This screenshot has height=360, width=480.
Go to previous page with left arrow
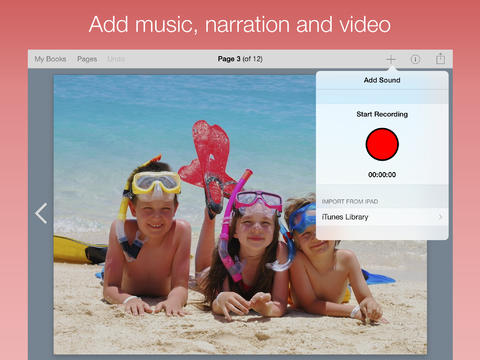[41, 213]
